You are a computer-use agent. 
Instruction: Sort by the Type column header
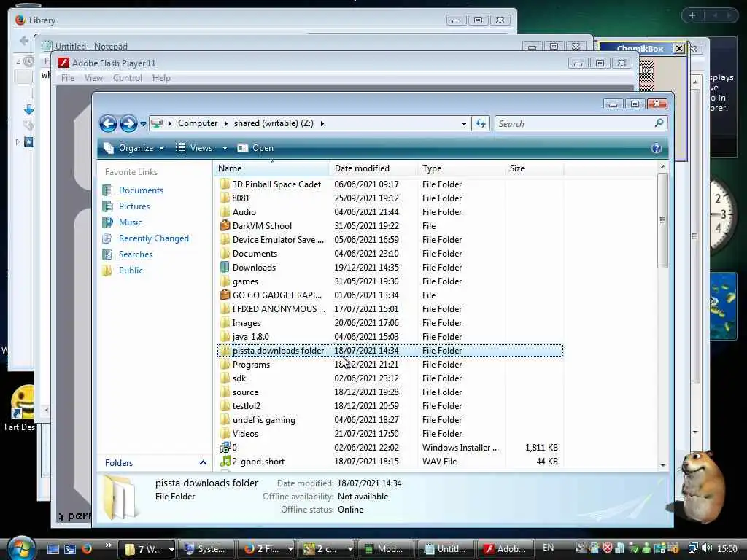[x=461, y=168]
